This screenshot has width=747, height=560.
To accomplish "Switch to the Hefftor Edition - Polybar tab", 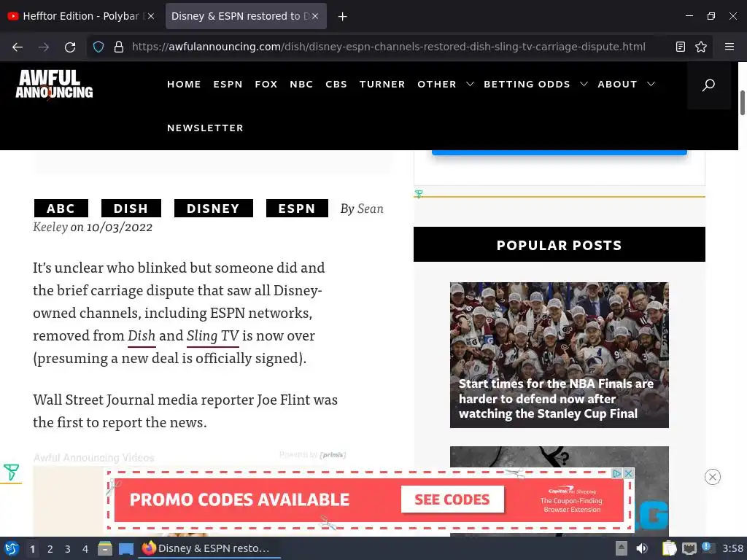I will click(80, 16).
